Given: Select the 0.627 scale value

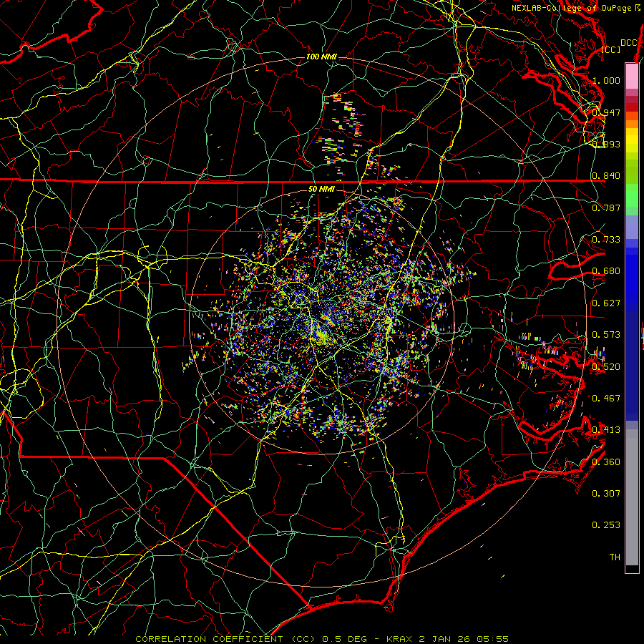Looking at the screenshot, I should 606,303.
